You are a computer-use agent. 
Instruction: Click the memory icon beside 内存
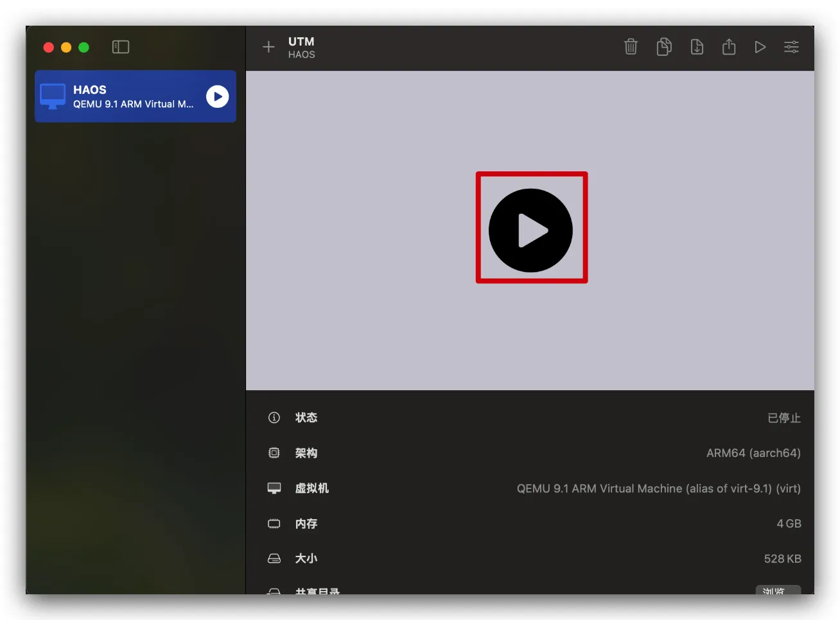click(274, 524)
